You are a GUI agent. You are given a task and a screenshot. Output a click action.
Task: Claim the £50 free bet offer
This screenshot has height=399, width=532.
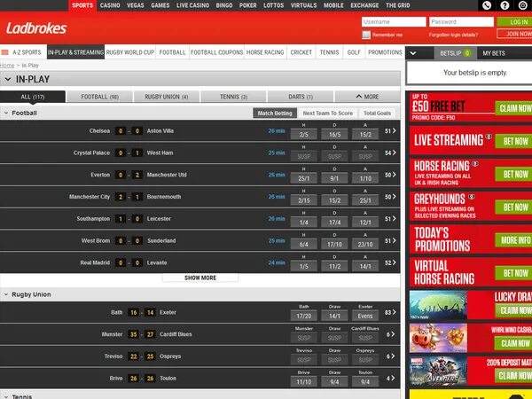click(x=514, y=108)
